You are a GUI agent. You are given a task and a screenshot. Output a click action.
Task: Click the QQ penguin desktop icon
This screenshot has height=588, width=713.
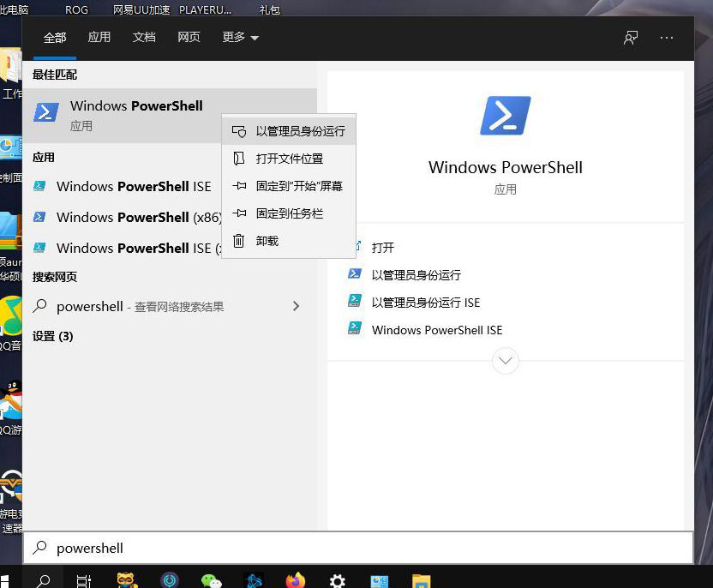[12, 399]
